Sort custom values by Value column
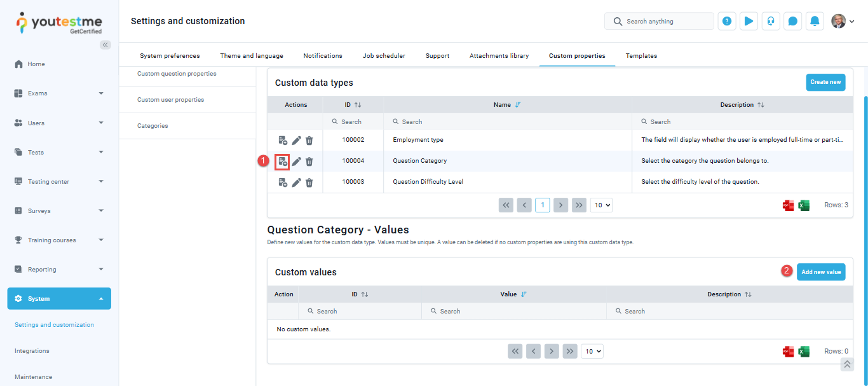The image size is (868, 386). tap(524, 294)
